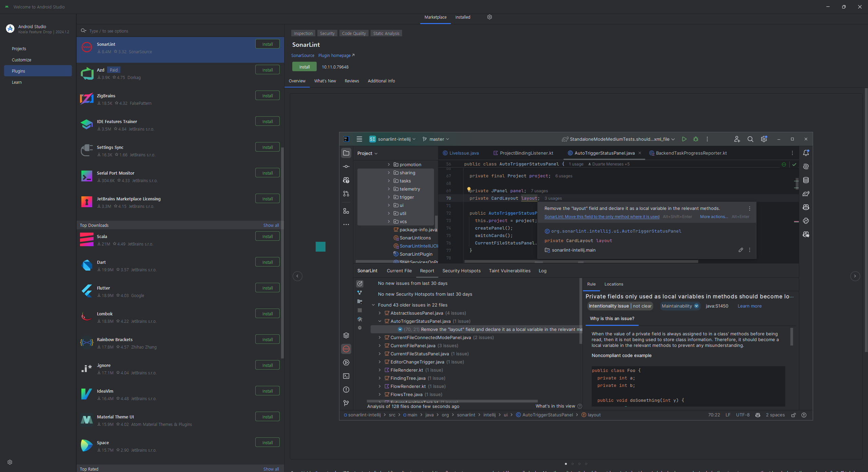868x472 pixels.
Task: Expand the telemetry folder in Project tree
Action: coord(389,189)
